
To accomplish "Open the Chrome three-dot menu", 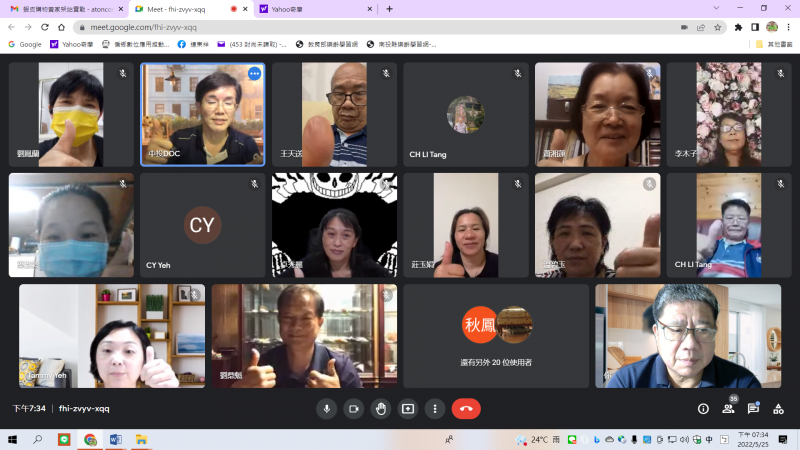I will (x=788, y=27).
